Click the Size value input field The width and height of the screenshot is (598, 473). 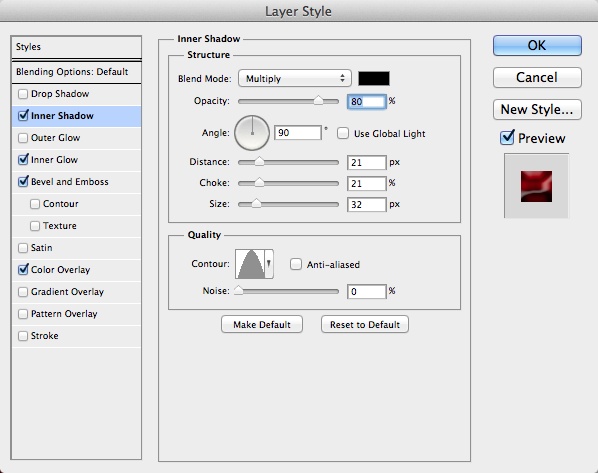pyautogui.click(x=367, y=204)
